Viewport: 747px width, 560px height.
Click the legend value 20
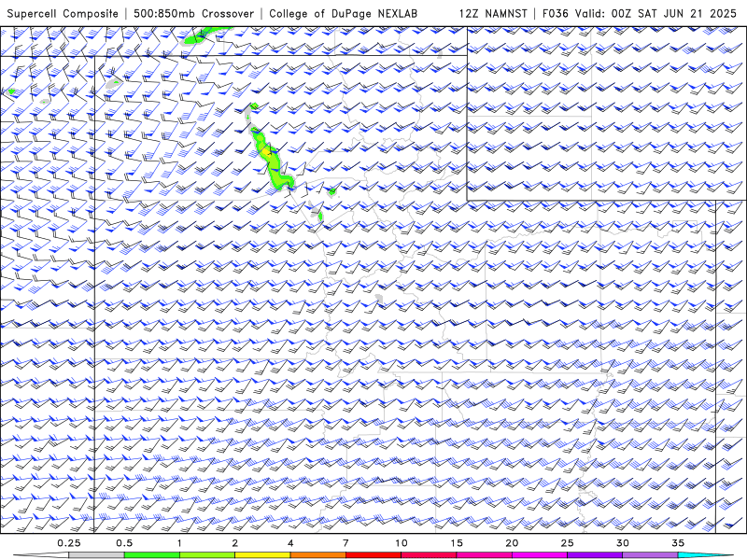point(512,543)
